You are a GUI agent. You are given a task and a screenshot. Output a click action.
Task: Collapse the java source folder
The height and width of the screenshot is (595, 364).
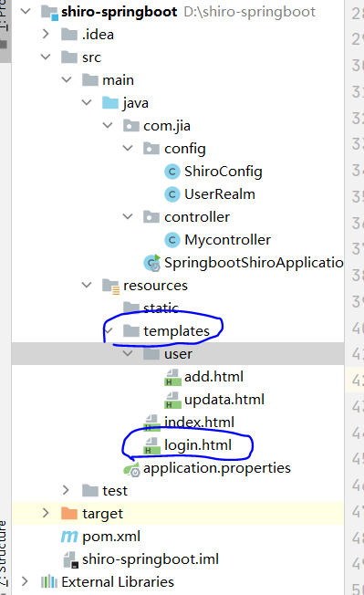(87, 102)
